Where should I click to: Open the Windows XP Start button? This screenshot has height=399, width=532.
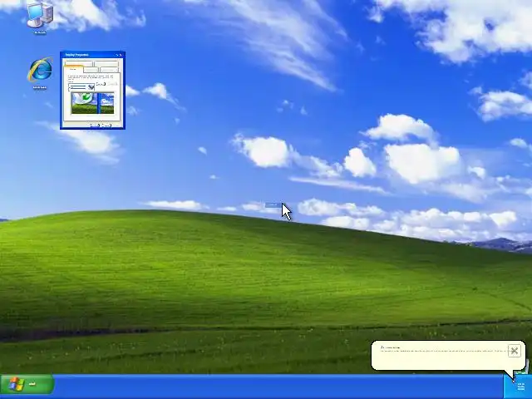27,384
